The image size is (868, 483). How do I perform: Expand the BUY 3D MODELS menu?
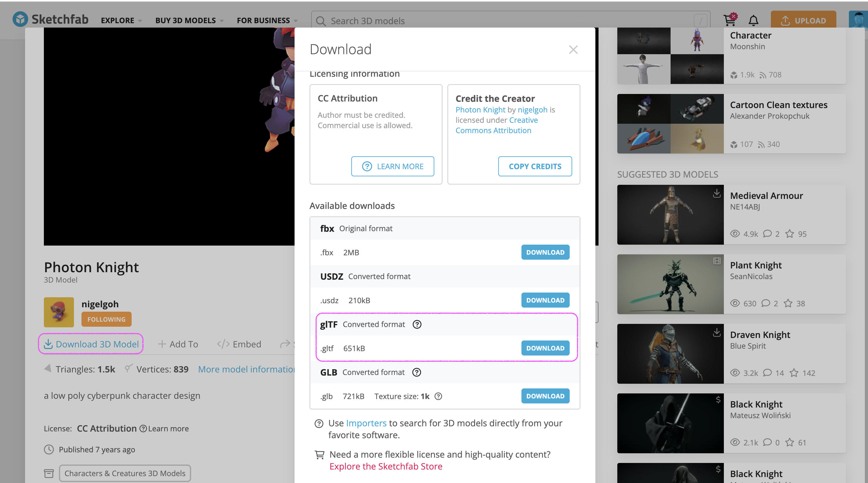click(x=189, y=21)
